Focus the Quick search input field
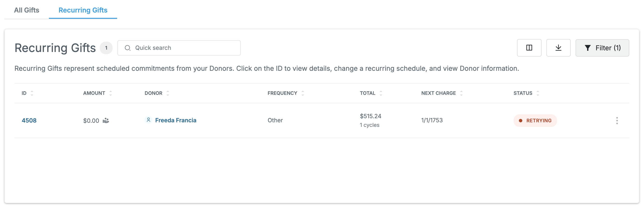Image resolution: width=644 pixels, height=208 pixels. pos(179,48)
